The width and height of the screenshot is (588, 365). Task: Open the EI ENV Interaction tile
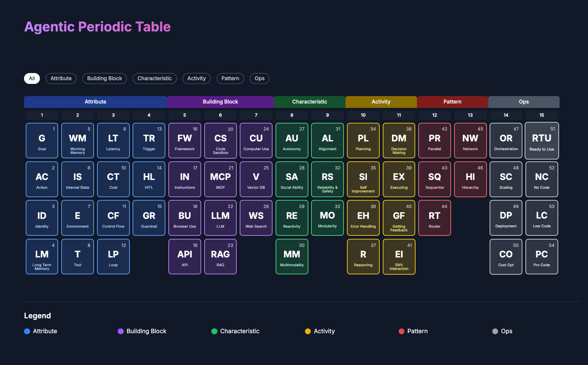(x=399, y=256)
